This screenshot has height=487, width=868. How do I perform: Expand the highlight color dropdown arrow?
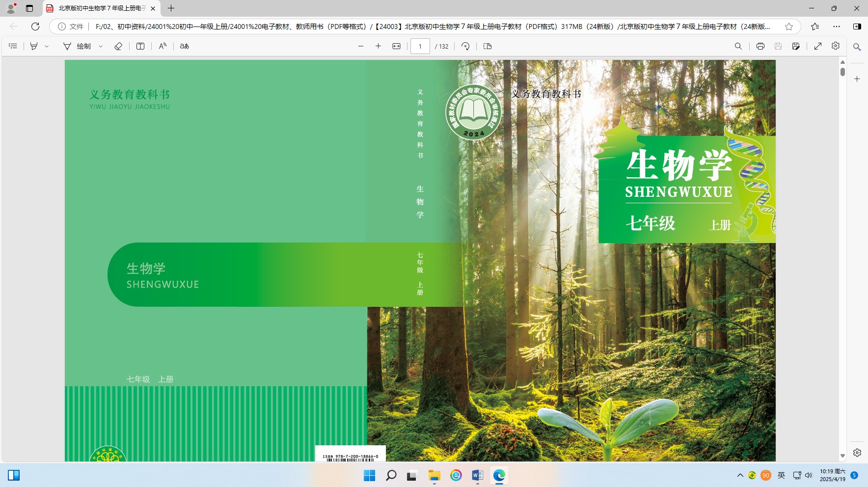[x=47, y=46]
